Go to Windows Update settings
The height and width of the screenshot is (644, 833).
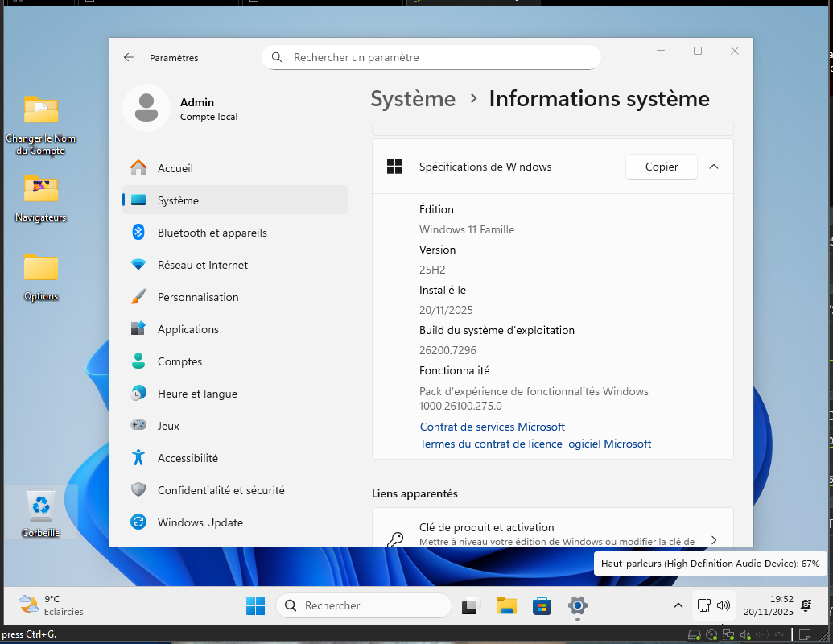(200, 522)
